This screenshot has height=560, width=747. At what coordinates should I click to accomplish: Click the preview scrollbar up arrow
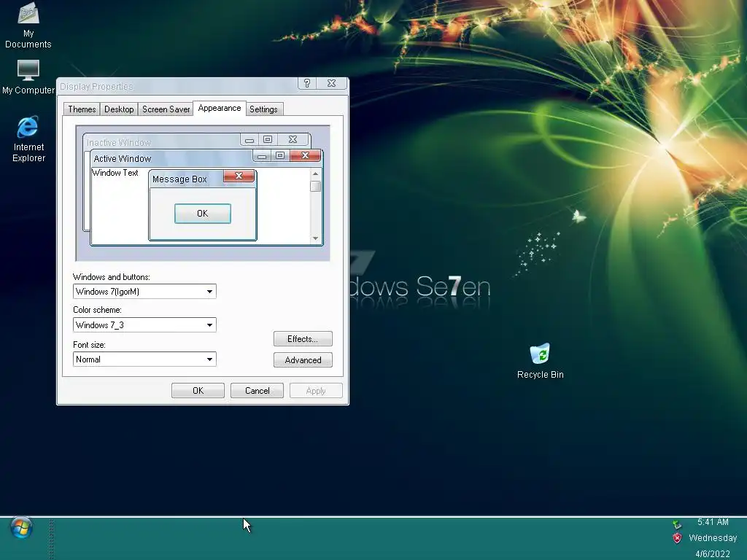coord(315,174)
